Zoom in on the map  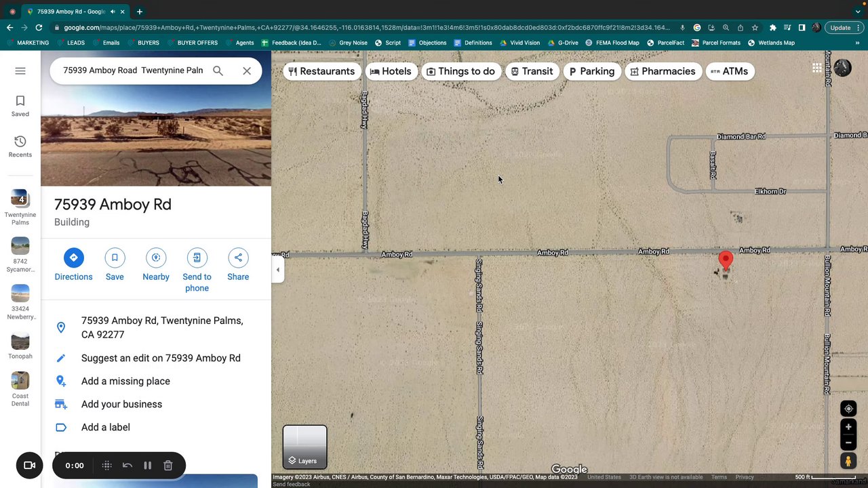click(x=848, y=427)
